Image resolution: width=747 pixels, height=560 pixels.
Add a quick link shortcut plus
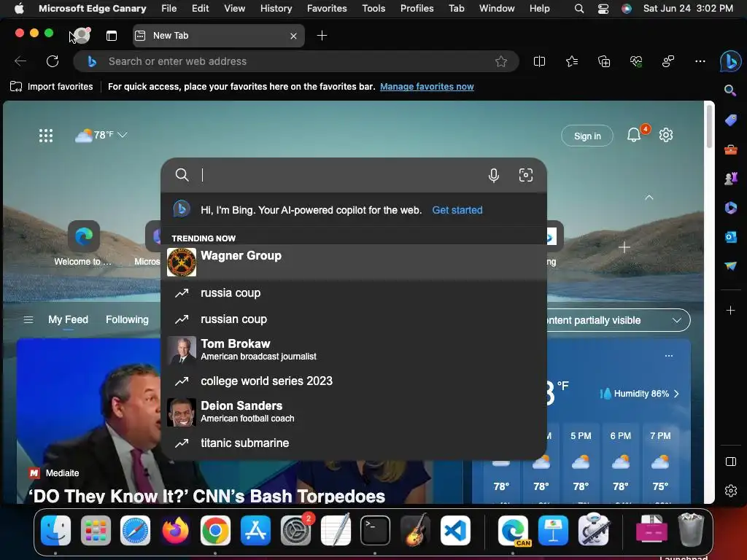click(624, 247)
